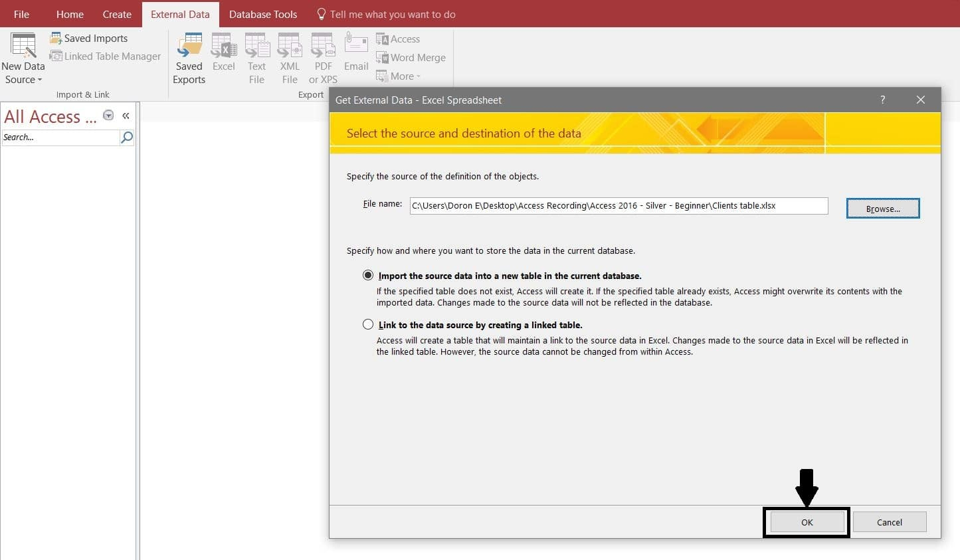960x560 pixels.
Task: Open the All Access objects pane menu
Action: click(x=108, y=116)
